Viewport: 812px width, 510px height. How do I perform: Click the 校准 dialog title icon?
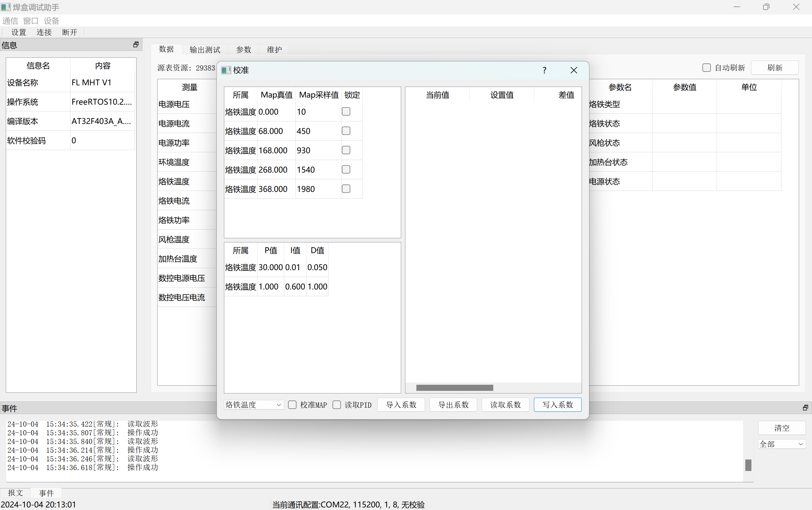[226, 70]
